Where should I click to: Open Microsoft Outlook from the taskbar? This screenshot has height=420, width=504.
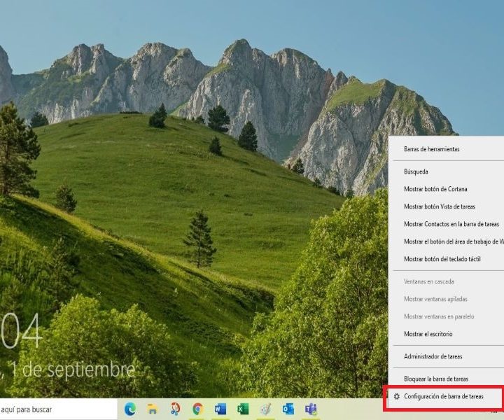[288, 409]
